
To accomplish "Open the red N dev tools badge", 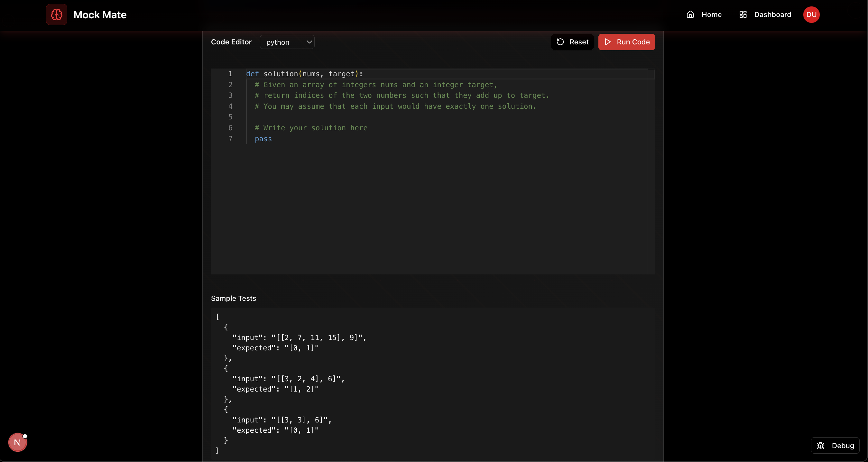I will click(x=17, y=442).
